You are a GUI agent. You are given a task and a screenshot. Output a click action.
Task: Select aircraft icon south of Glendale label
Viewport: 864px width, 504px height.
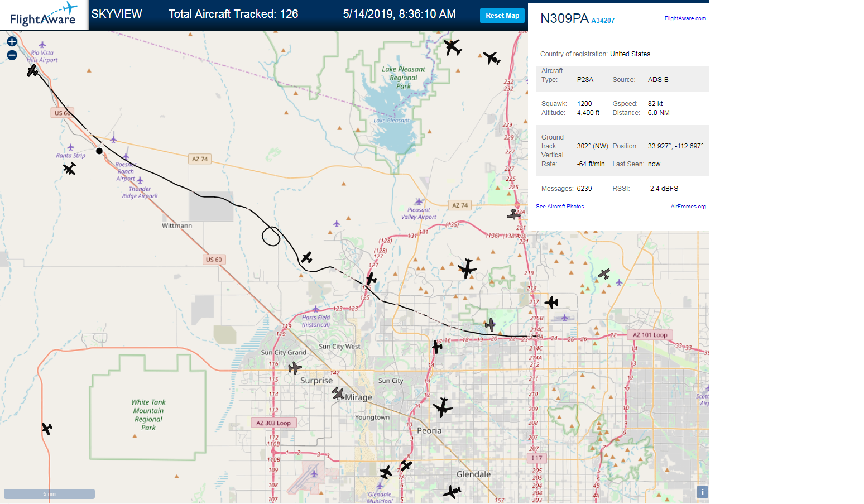click(x=452, y=492)
